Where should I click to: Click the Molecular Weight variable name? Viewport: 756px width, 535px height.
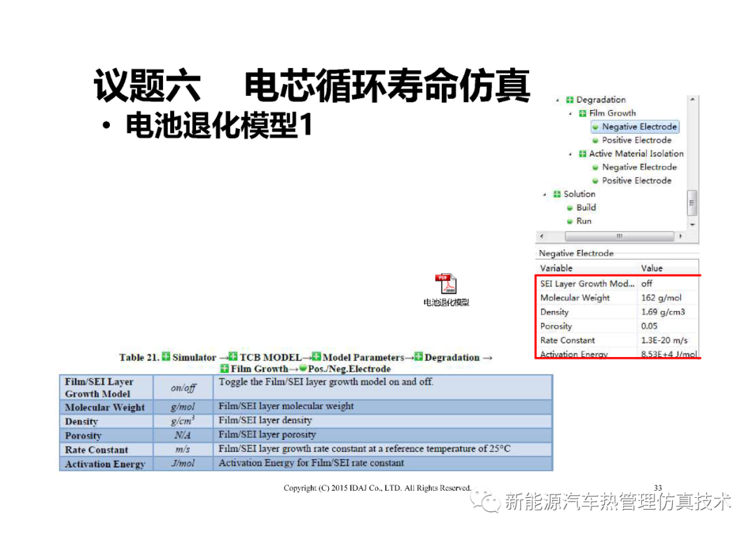pyautogui.click(x=575, y=298)
